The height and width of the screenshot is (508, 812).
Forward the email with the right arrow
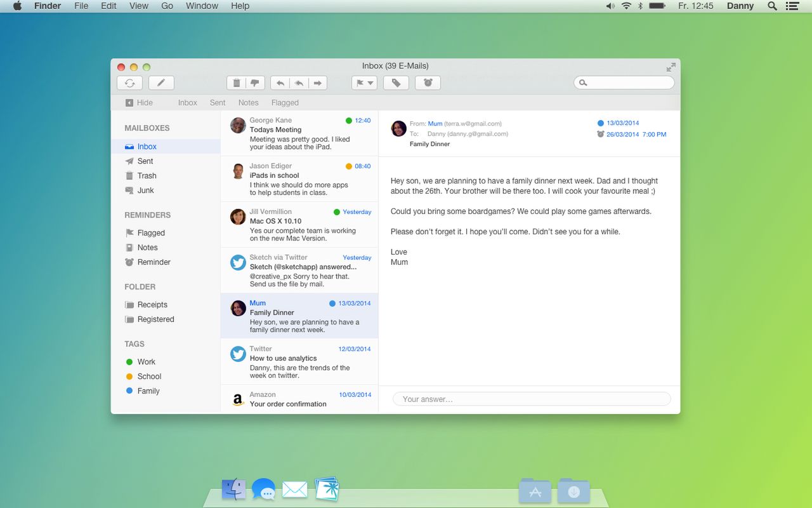[x=318, y=83]
